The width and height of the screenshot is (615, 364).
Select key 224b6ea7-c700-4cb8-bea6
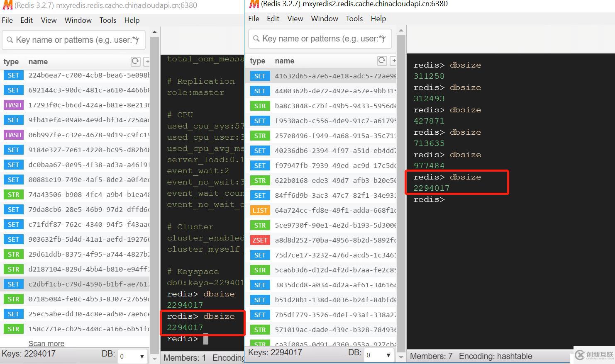point(75,75)
